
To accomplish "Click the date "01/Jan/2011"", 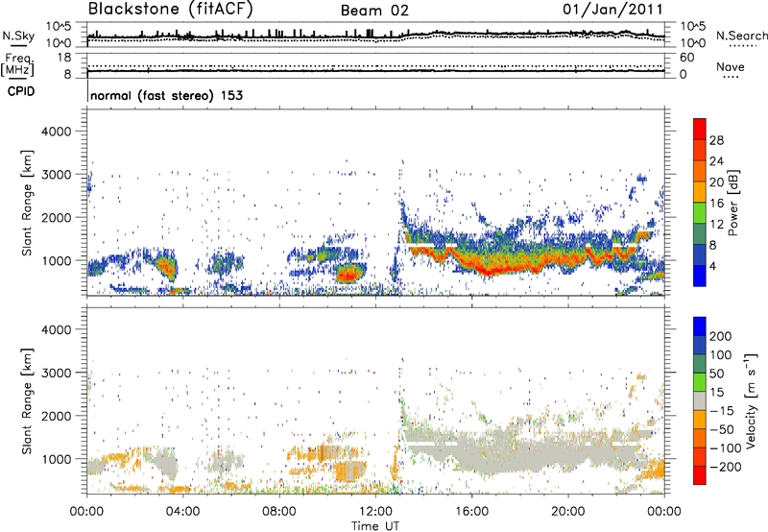I will (x=612, y=9).
